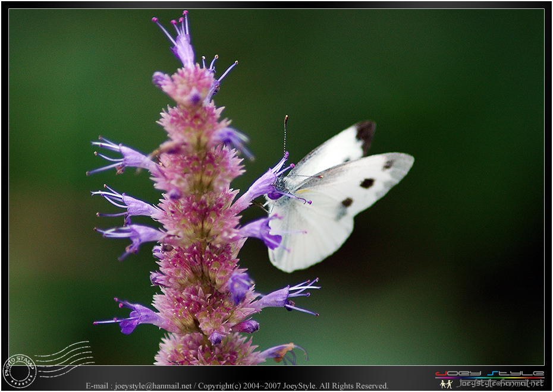Click the colorful Joey Style logo

[489, 374]
